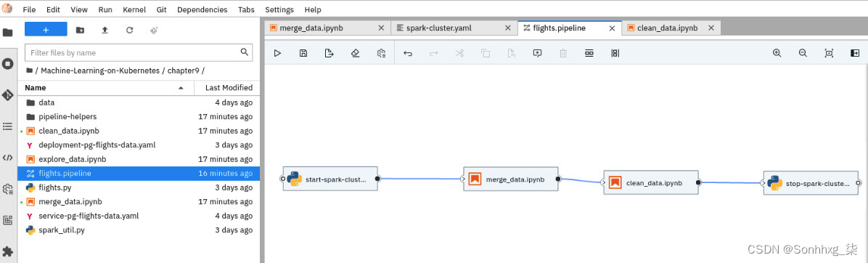The height and width of the screenshot is (263, 868).
Task: Open the runtimes gear sidebar icon
Action: (8, 189)
